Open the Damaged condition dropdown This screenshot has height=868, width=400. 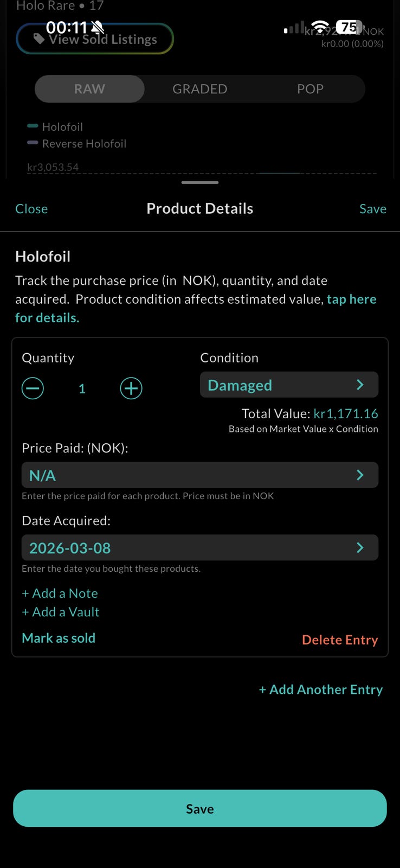[288, 385]
